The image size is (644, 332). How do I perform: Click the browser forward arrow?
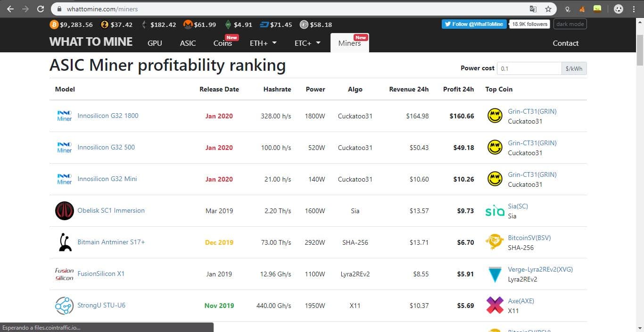[x=25, y=8]
